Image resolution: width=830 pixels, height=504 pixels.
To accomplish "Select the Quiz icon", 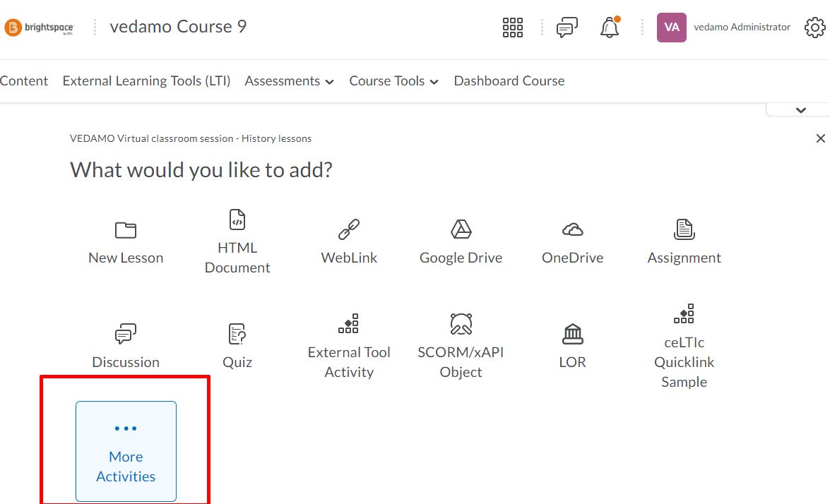I will click(237, 334).
